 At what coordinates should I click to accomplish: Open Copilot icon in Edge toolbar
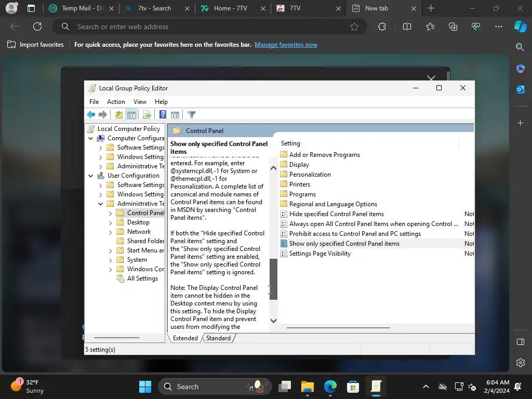coord(520,26)
